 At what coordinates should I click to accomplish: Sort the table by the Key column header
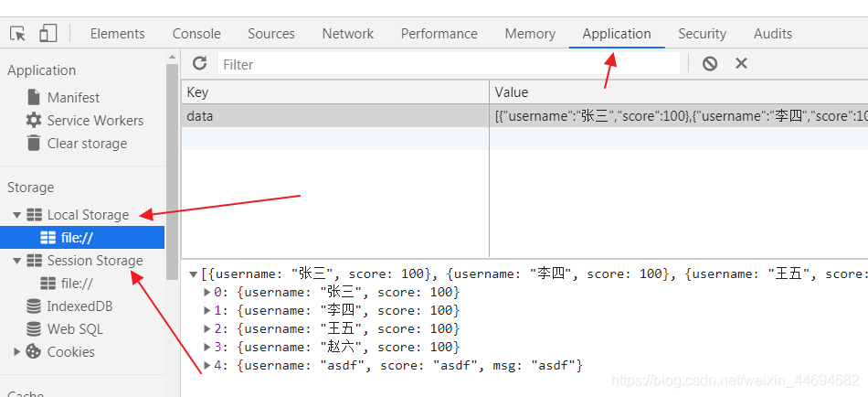click(335, 91)
